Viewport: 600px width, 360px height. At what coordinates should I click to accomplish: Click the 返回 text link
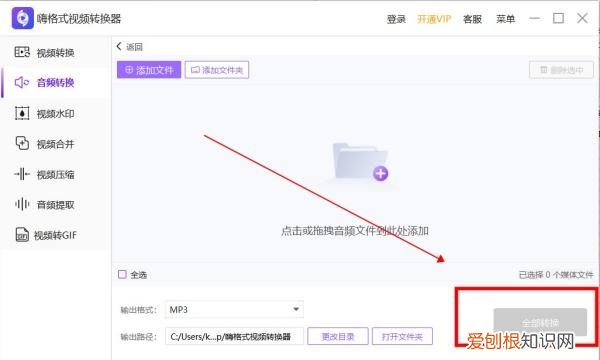point(134,47)
